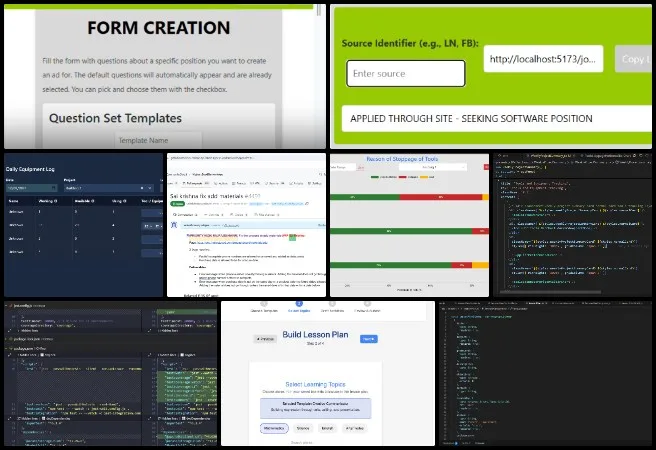
Task: Click the "Enter source" input field
Action: [405, 73]
